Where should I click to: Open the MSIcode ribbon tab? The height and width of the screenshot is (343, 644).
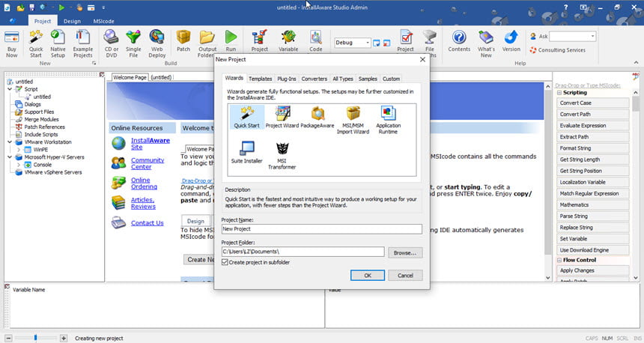103,21
